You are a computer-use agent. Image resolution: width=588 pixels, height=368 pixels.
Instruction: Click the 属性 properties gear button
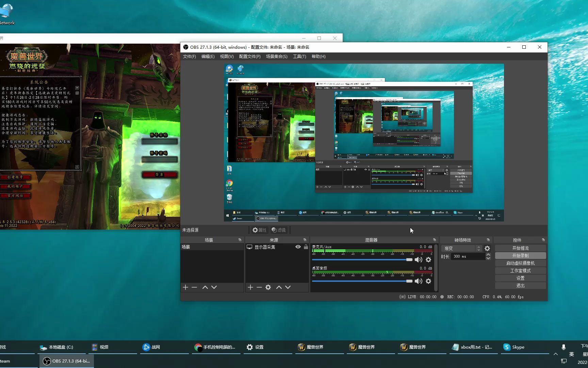[260, 230]
